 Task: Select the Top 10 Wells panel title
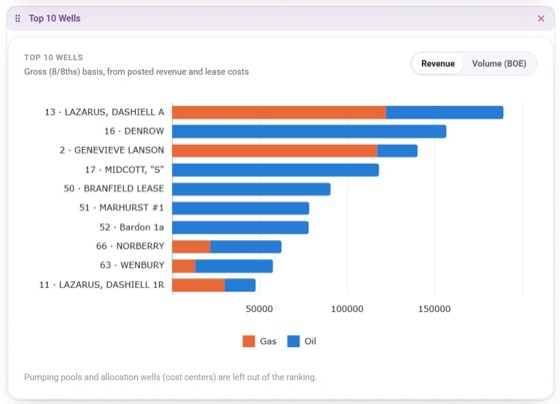point(55,19)
